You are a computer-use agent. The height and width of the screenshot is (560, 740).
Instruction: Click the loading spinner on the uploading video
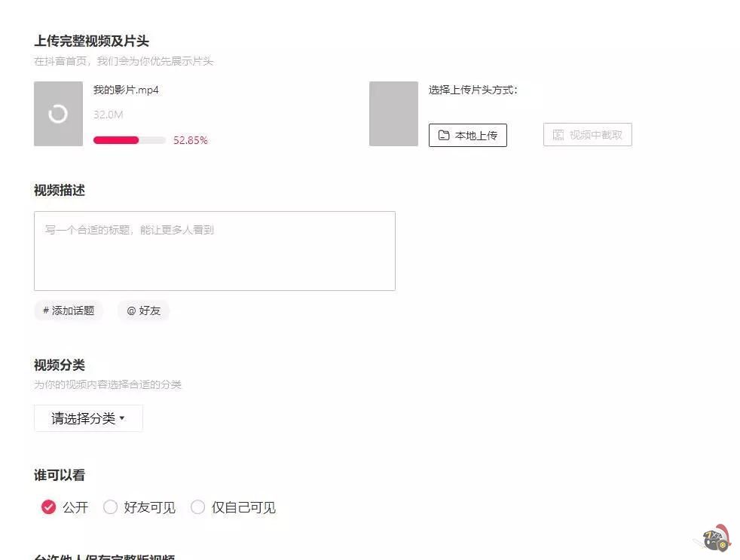[58, 112]
